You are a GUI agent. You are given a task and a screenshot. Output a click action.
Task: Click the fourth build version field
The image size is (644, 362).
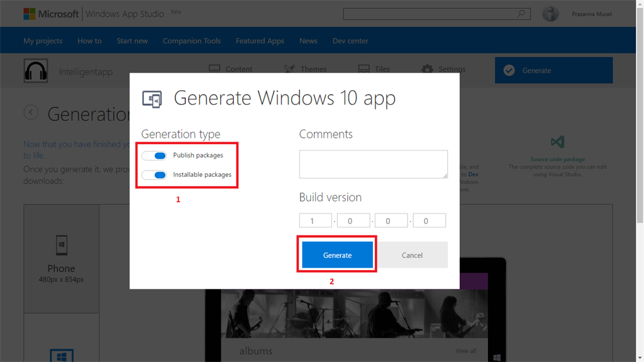tap(429, 220)
